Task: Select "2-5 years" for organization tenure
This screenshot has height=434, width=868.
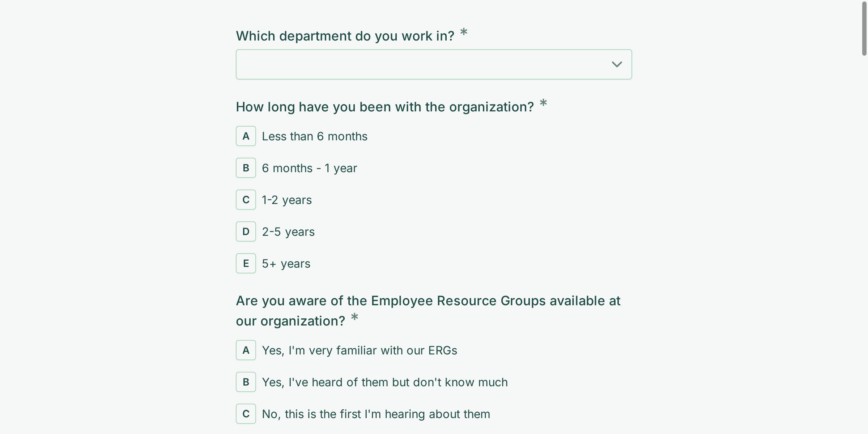Action: tap(288, 231)
